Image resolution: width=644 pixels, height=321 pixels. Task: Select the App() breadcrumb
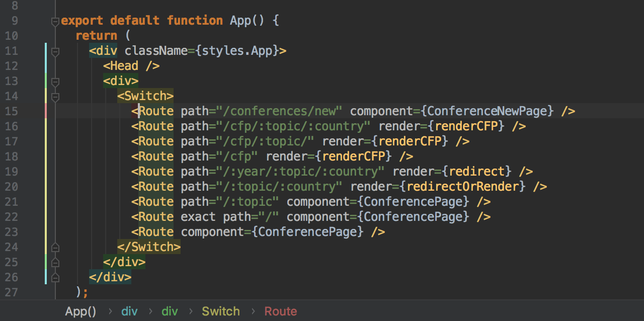click(80, 311)
